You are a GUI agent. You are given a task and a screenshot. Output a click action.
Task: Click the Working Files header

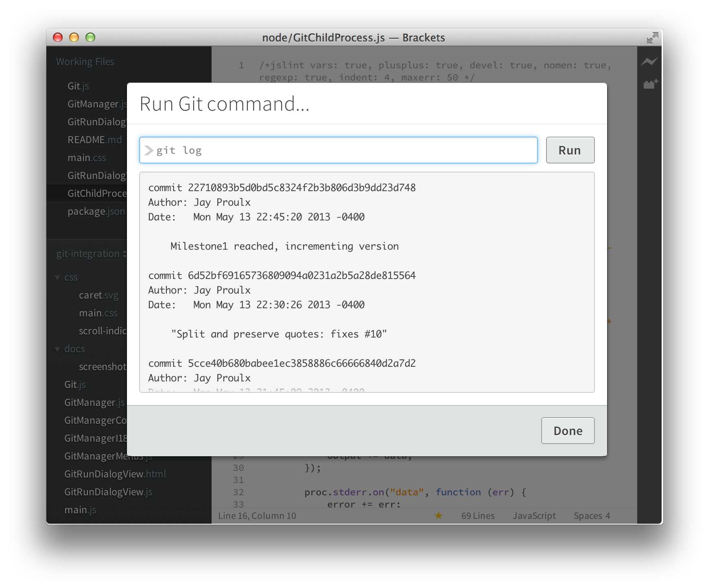click(x=85, y=62)
